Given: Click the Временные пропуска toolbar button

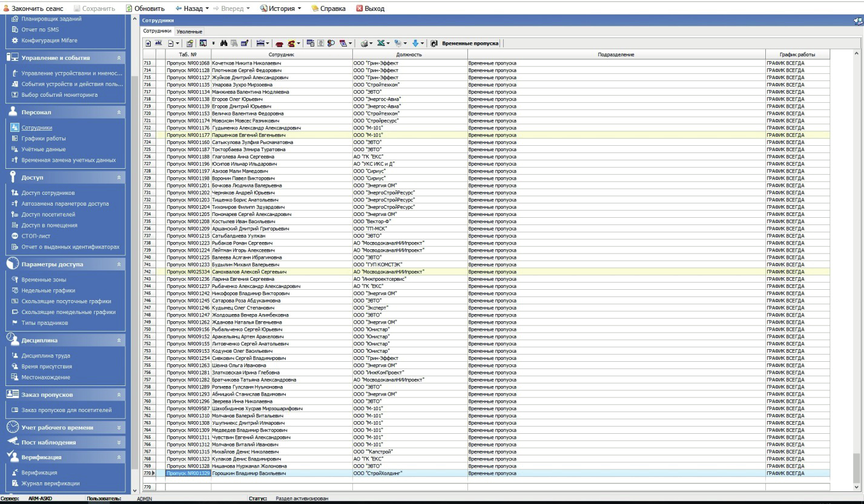Looking at the screenshot, I should coord(464,44).
